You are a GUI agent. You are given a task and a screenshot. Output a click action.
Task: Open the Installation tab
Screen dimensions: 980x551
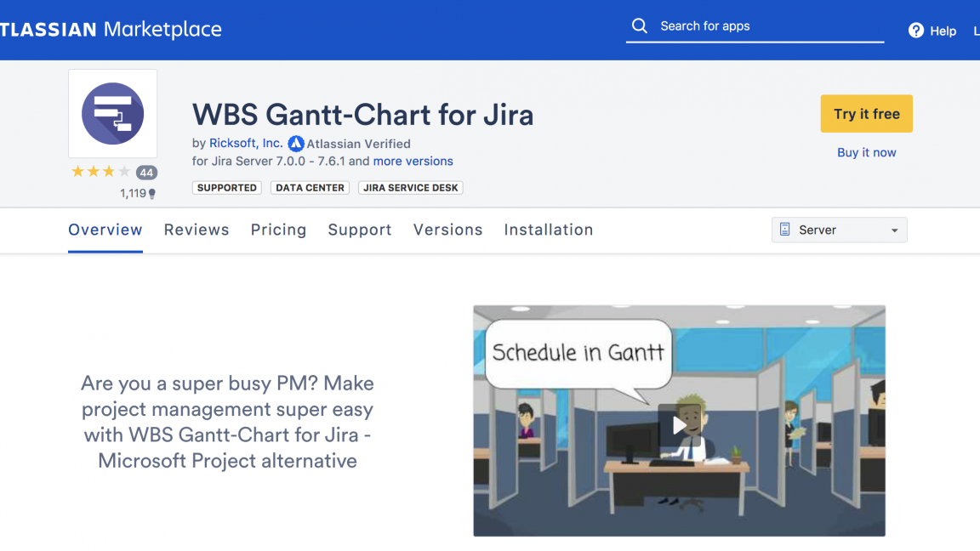click(549, 230)
